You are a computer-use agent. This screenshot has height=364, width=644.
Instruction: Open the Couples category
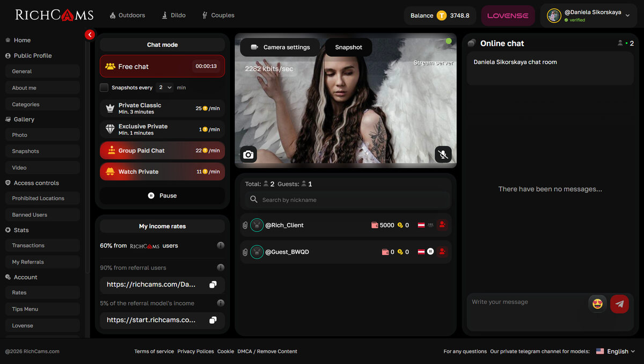pyautogui.click(x=218, y=16)
